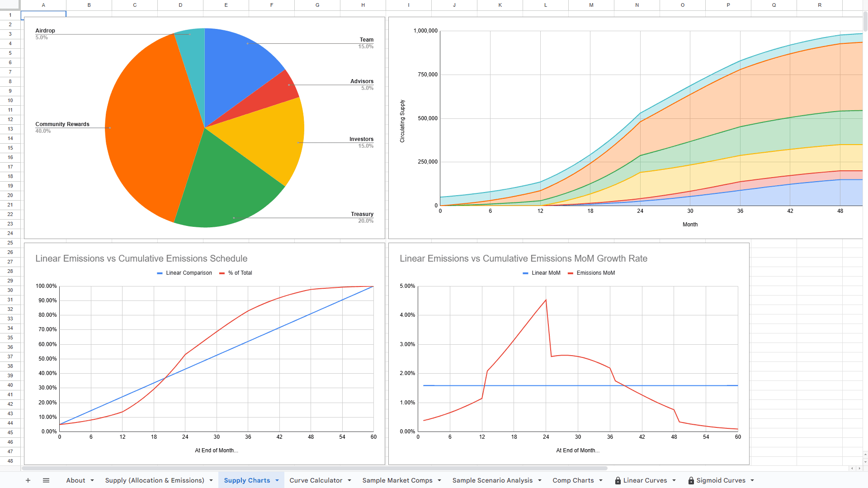Expand Linear Curves tab dropdown arrow
The height and width of the screenshot is (488, 868).
(674, 480)
